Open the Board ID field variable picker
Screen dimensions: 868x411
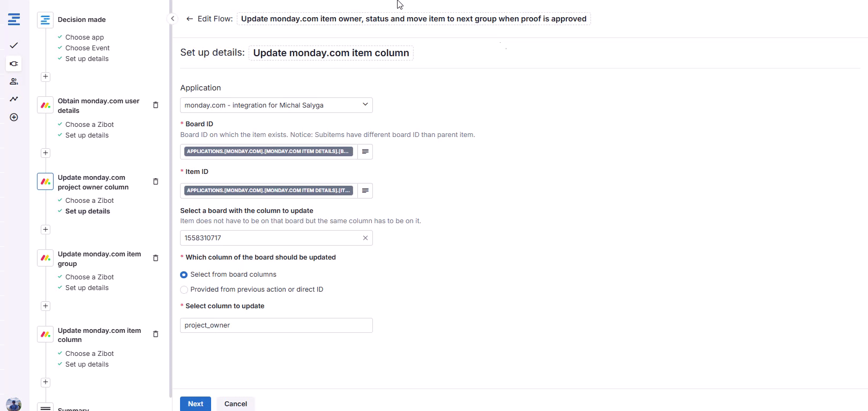[x=365, y=151]
